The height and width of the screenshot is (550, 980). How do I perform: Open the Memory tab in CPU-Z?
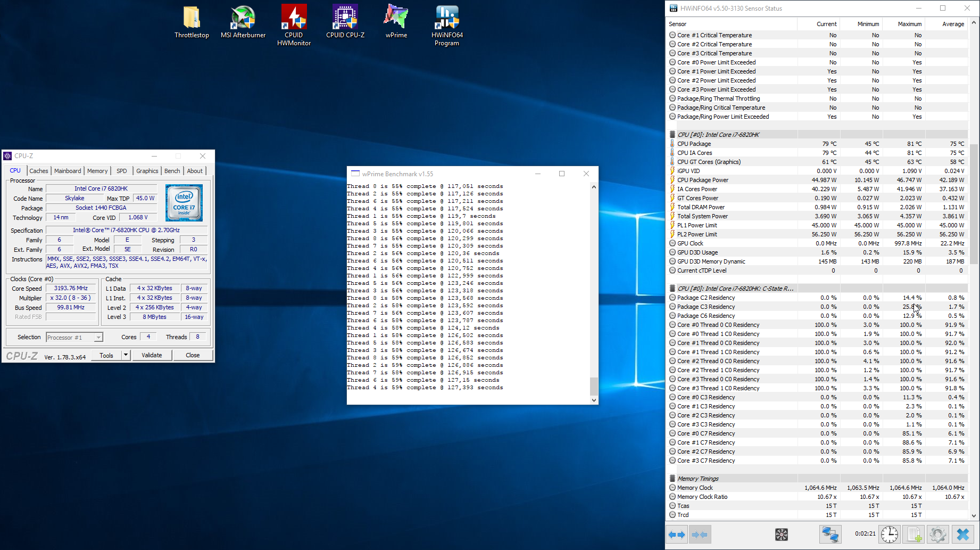click(x=97, y=171)
